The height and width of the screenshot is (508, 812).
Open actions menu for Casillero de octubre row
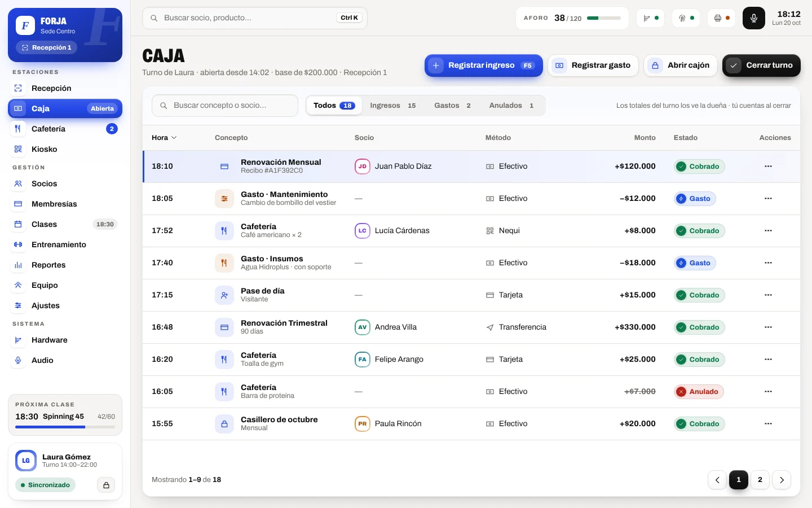tap(768, 424)
